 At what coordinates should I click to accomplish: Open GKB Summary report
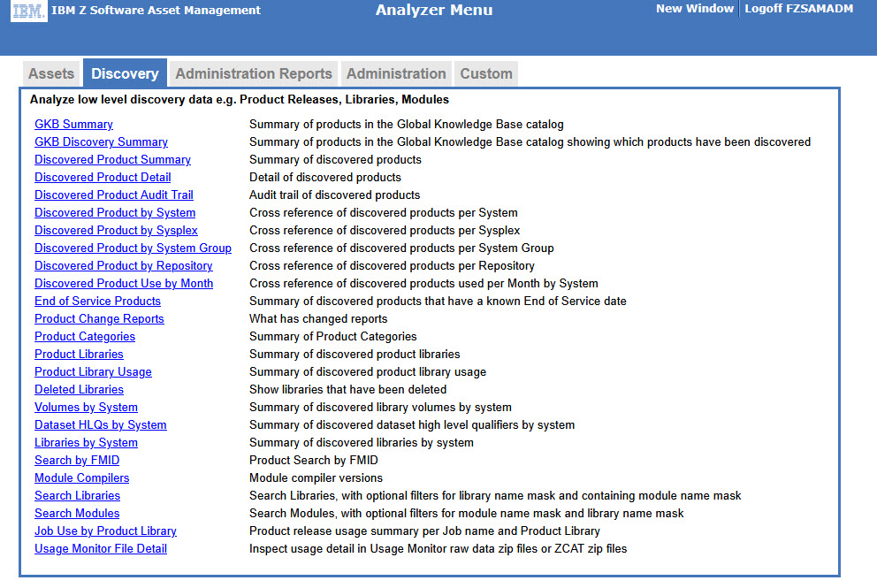pyautogui.click(x=74, y=124)
